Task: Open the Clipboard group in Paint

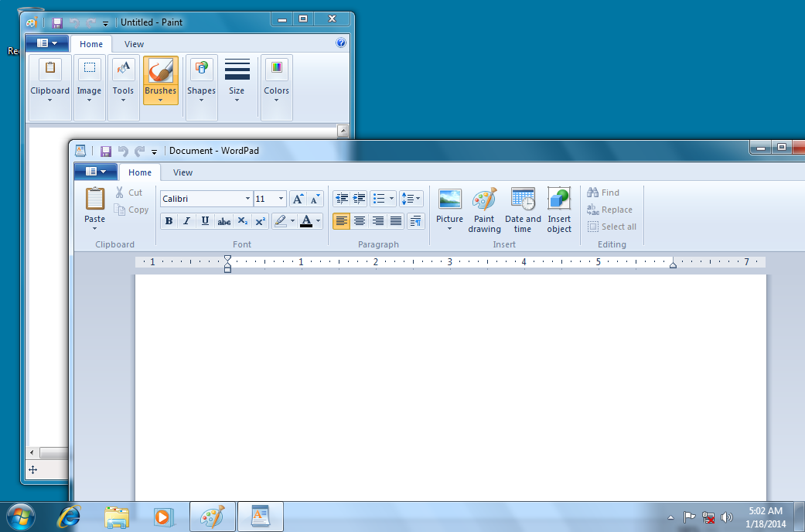Action: click(x=49, y=87)
